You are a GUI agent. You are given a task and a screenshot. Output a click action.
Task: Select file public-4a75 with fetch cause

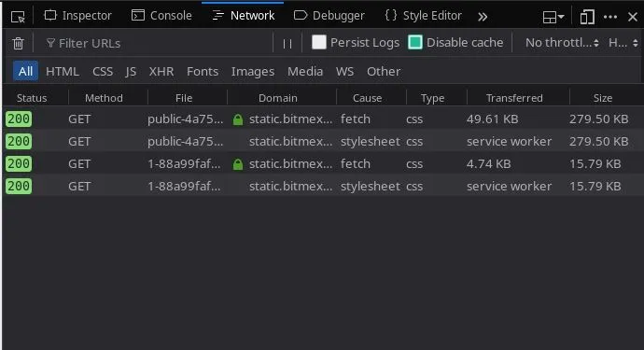[185, 119]
